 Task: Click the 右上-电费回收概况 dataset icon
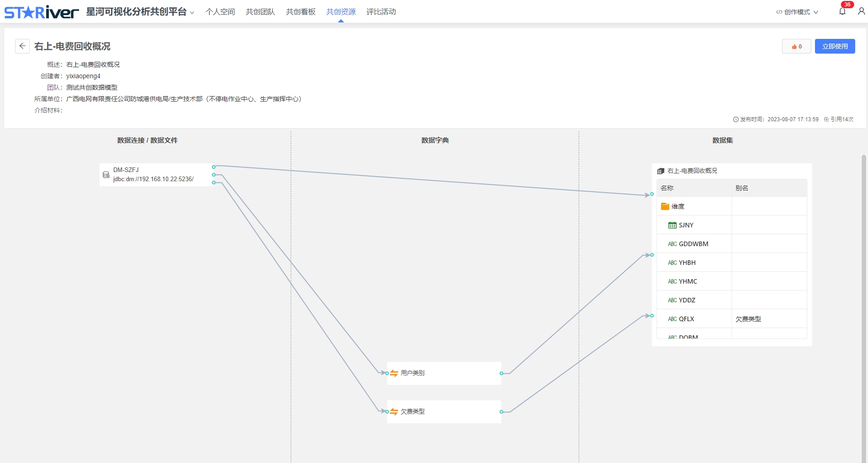point(660,171)
